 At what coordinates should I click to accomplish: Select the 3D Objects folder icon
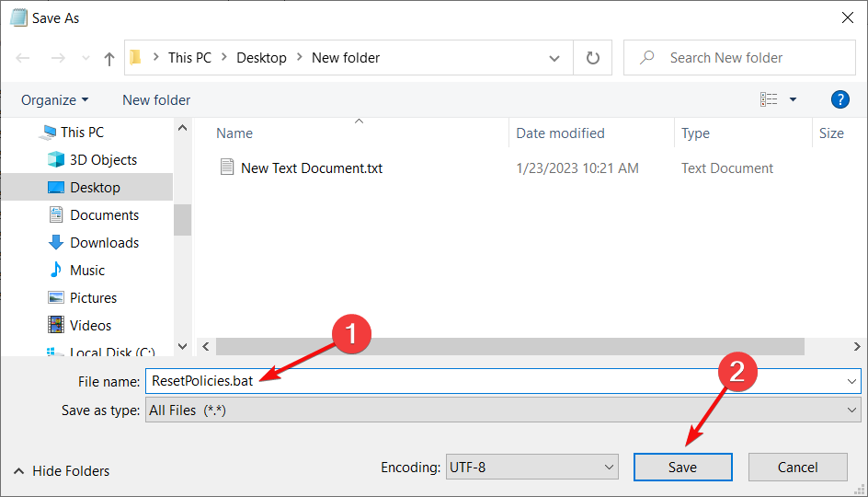56,160
